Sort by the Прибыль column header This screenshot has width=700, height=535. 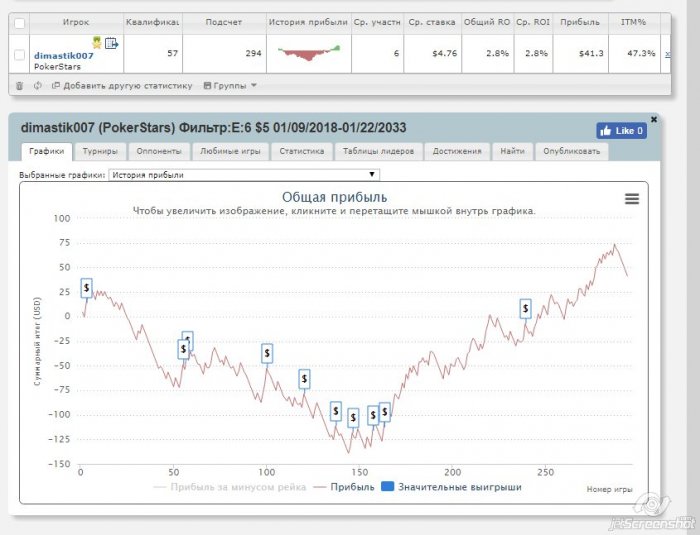[x=580, y=22]
